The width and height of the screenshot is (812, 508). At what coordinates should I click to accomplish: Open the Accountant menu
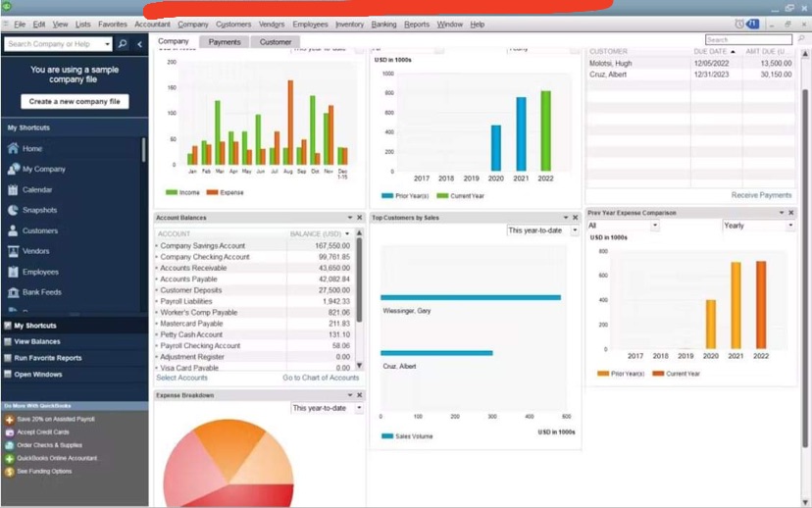click(152, 25)
